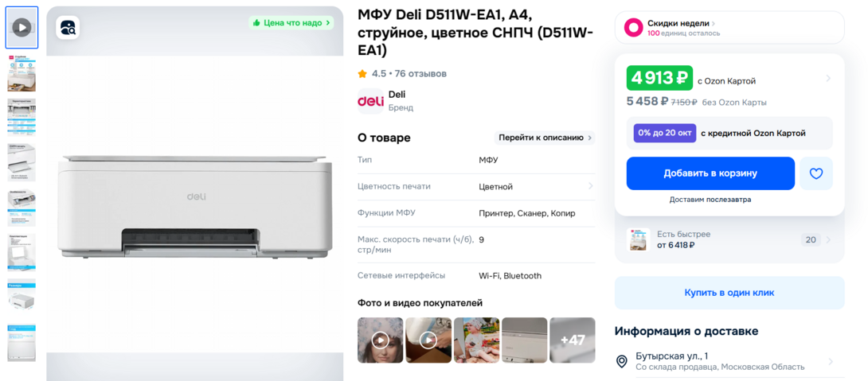
Task: Click the visual search camera icon
Action: (68, 28)
